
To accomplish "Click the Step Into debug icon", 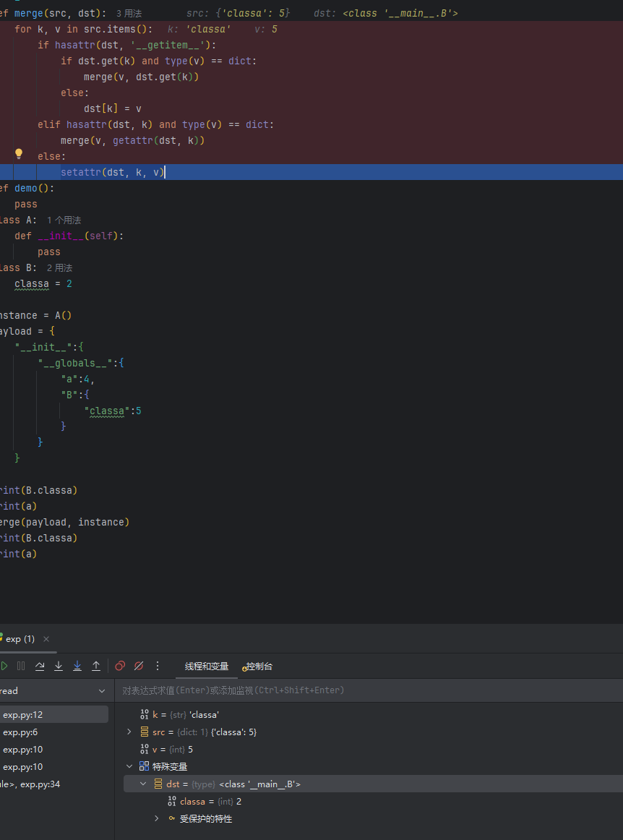I will tap(59, 666).
